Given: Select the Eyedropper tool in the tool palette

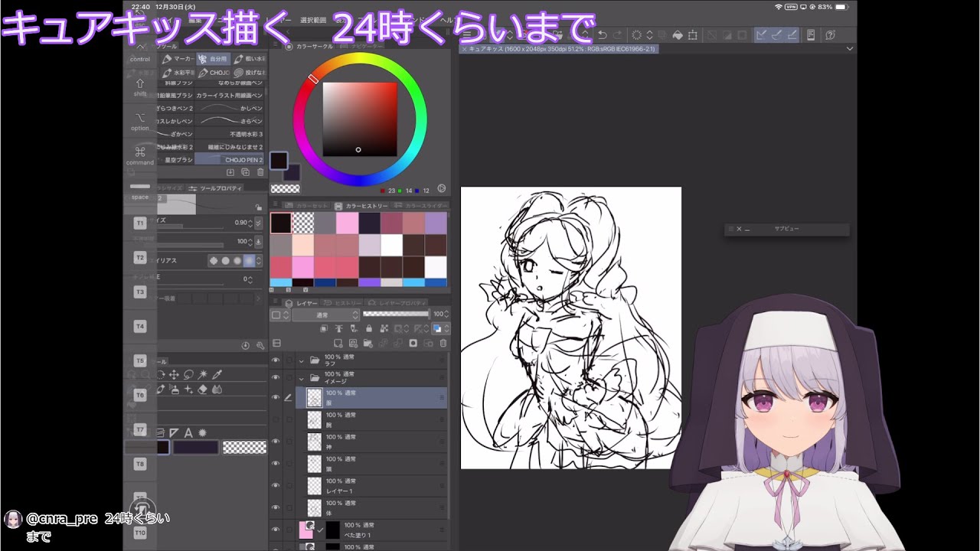Looking at the screenshot, I should [217, 374].
